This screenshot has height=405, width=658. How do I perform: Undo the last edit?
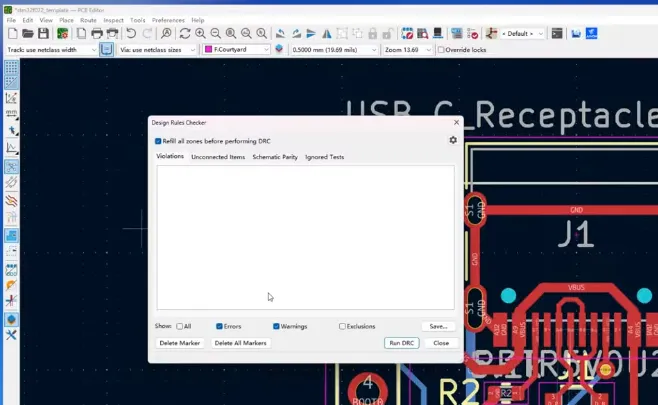pyautogui.click(x=131, y=34)
